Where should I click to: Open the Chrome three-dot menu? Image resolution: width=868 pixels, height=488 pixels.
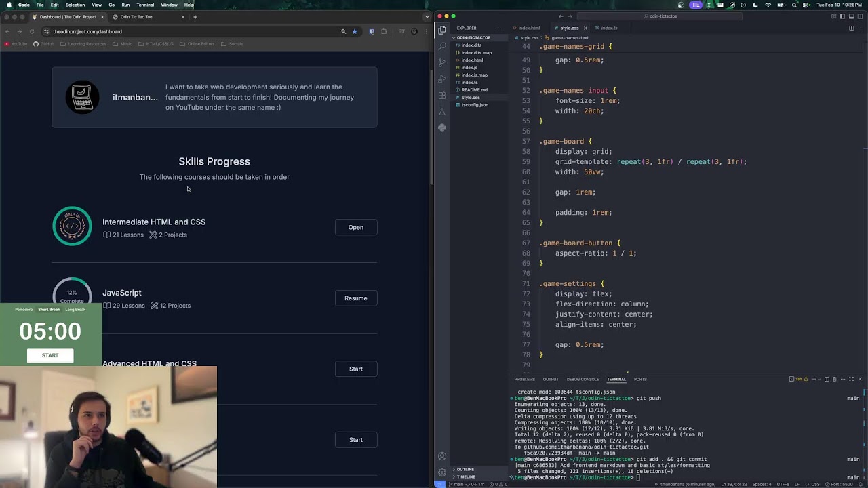pos(427,31)
